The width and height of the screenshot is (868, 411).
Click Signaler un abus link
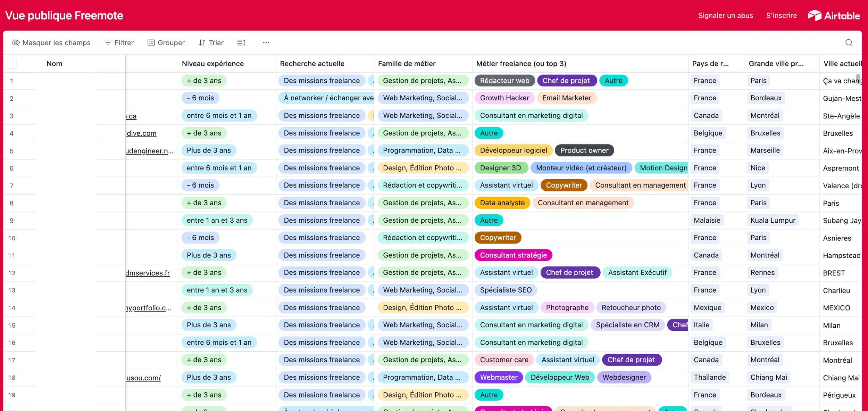coord(725,16)
